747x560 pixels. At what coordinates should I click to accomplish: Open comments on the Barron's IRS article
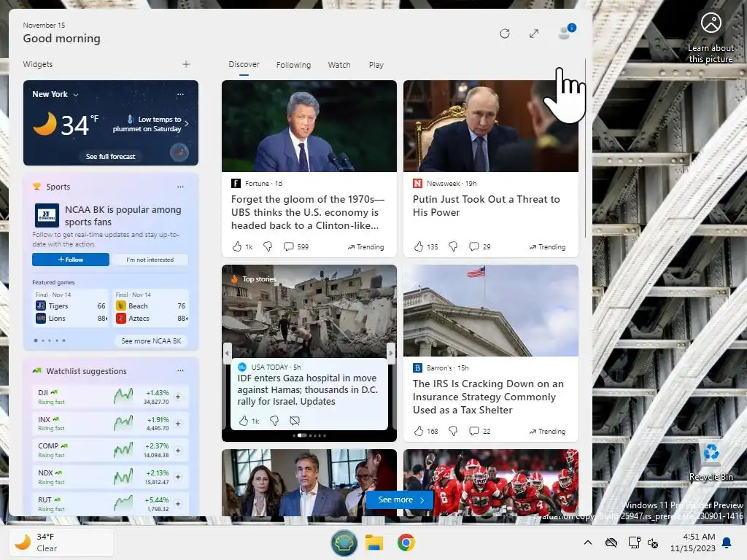click(480, 431)
